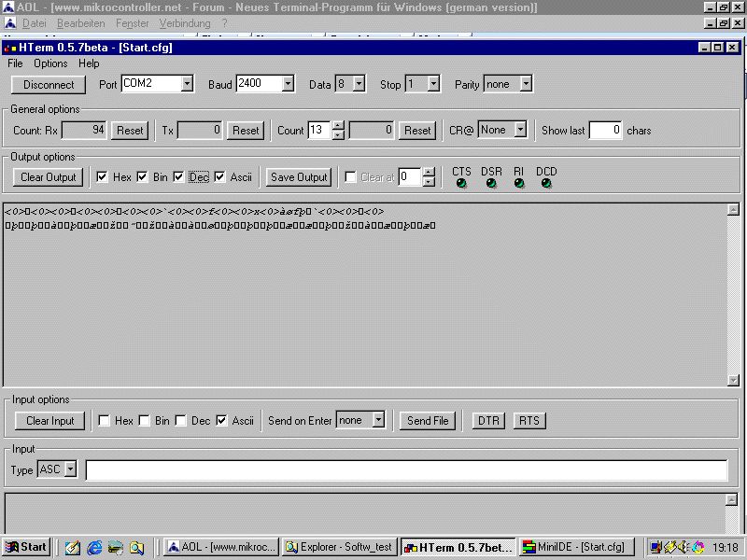Click the CTS status LED indicator
Screen dimensions: 747x560
point(461,183)
